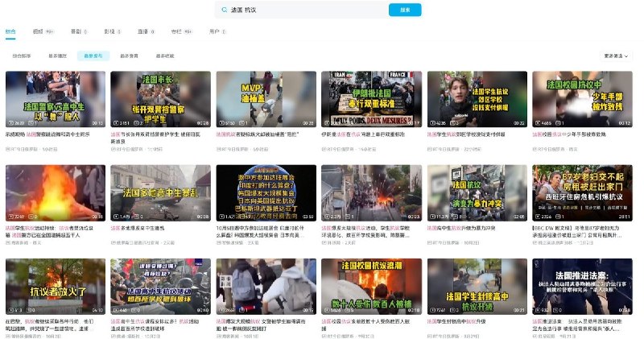
Task: Switch to the 视频 tab
Action: coord(43,31)
